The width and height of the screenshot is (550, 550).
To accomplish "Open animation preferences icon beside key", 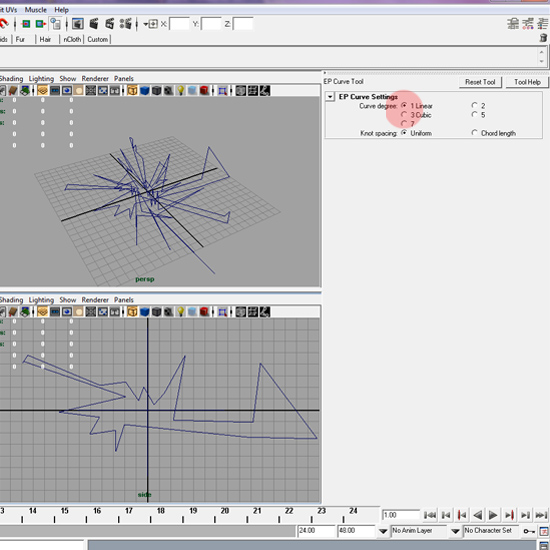I will click(x=544, y=531).
